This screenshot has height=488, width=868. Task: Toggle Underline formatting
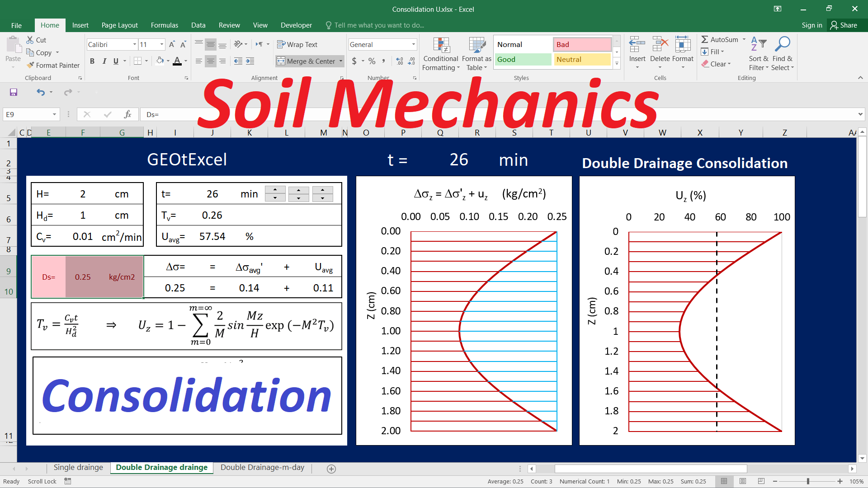(116, 61)
